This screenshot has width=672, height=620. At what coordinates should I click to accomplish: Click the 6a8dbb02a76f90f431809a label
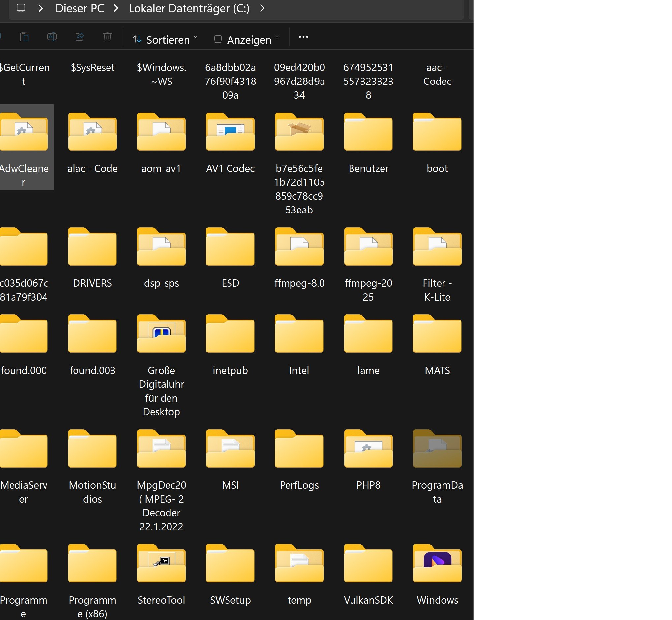point(230,81)
